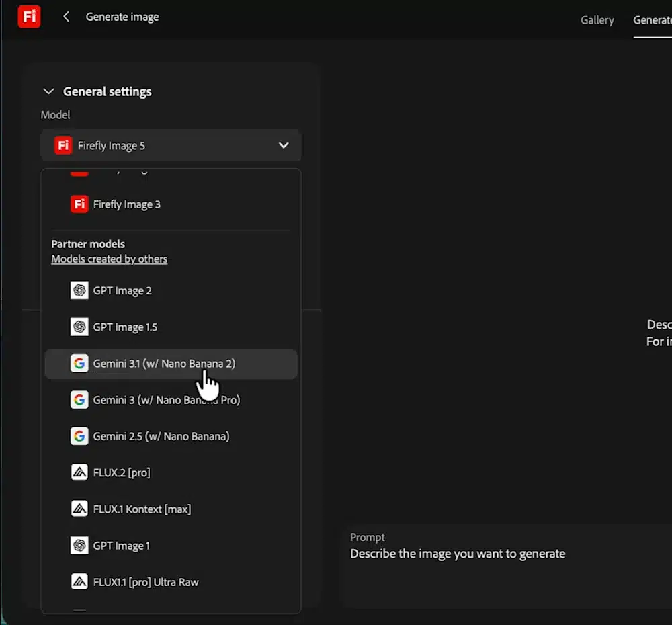This screenshot has height=625, width=672.
Task: Choose the GPT Image 1 model
Action: [x=171, y=545]
